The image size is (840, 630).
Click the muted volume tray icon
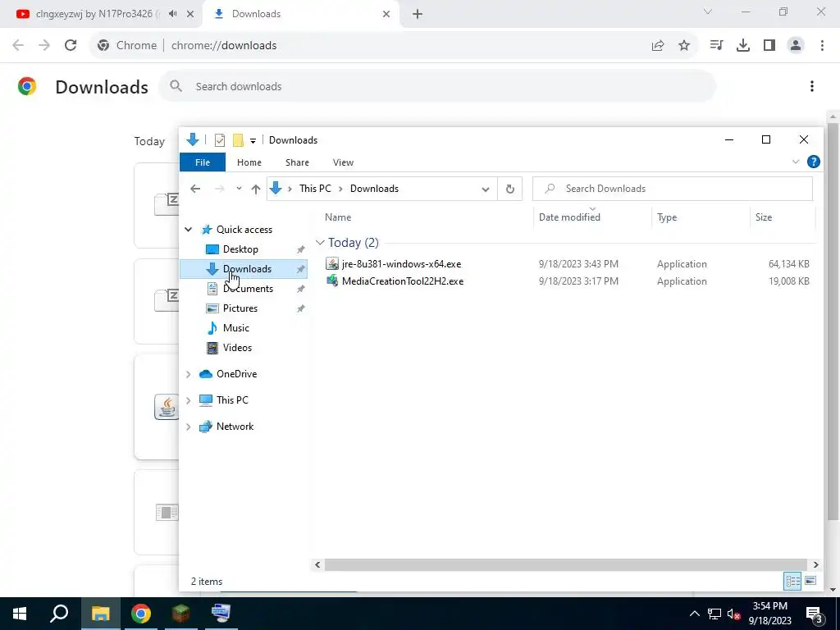coord(734,614)
